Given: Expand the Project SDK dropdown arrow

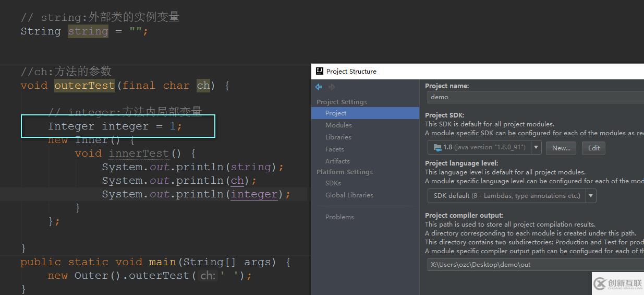Looking at the screenshot, I should click(x=536, y=148).
